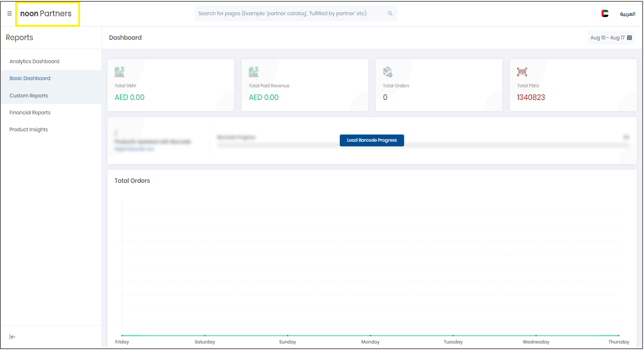Click the search magnifier icon
The image size is (644, 350).
pyautogui.click(x=390, y=14)
